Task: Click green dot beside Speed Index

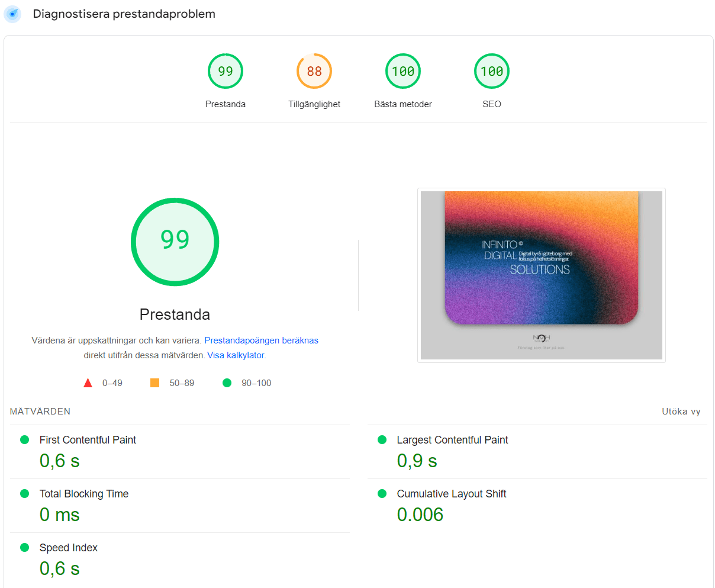Action: 25,547
